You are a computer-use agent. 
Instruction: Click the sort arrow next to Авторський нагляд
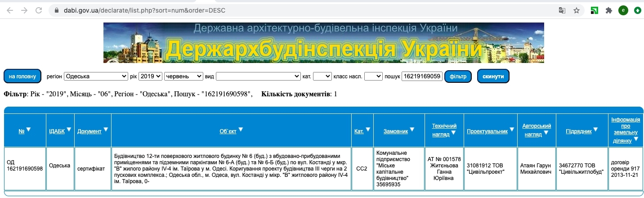[x=546, y=132]
